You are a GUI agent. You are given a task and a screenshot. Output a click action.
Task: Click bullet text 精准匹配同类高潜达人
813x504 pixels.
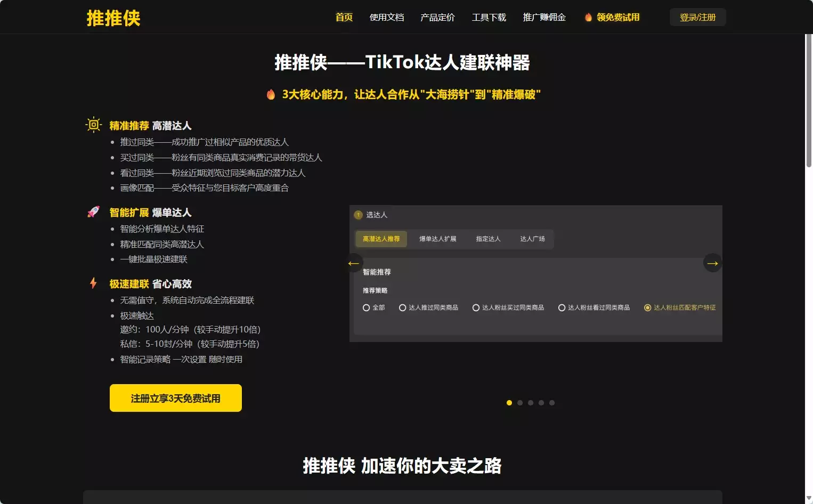162,245
